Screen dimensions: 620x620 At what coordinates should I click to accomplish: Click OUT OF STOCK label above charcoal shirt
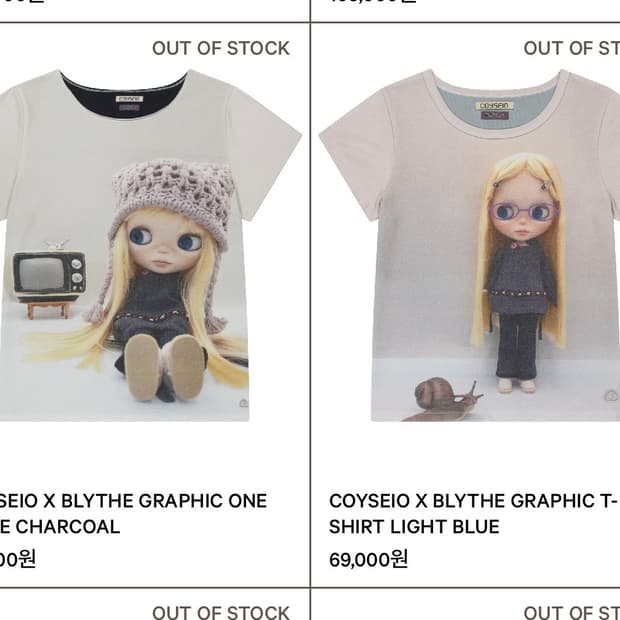pos(221,49)
